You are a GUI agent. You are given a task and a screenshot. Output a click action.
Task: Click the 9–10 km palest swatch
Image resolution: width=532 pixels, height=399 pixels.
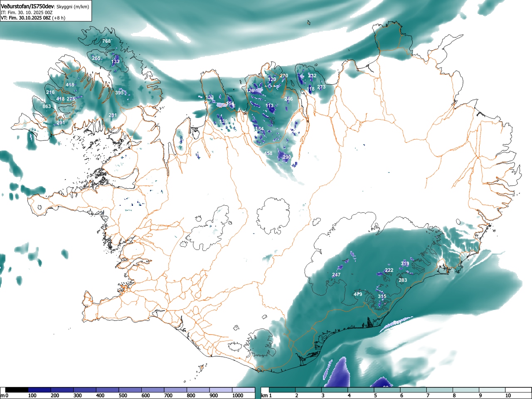493,390
